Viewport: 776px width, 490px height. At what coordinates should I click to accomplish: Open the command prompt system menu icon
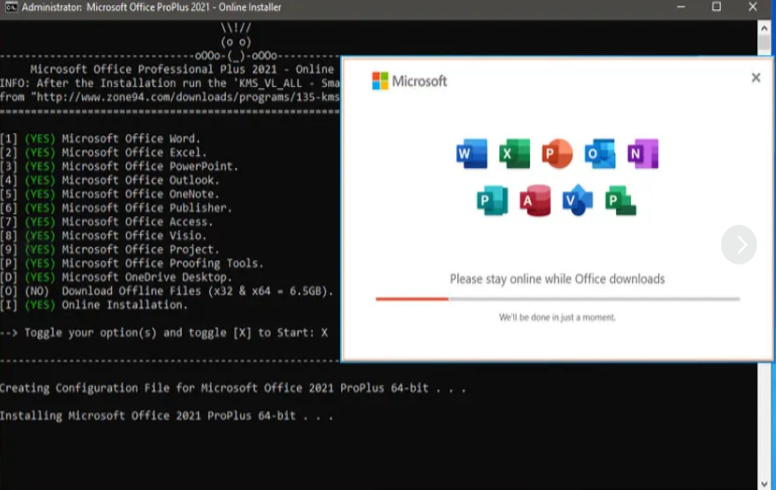coord(10,8)
